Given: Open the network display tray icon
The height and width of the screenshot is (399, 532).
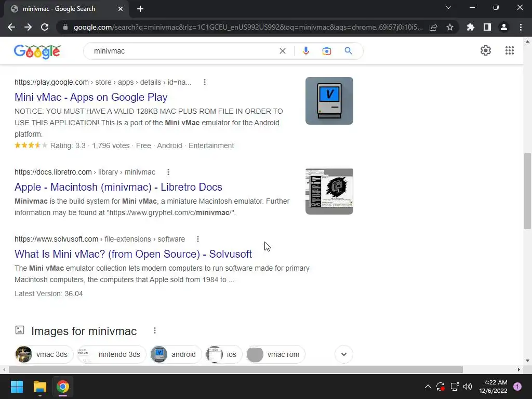Looking at the screenshot, I should tap(455, 387).
